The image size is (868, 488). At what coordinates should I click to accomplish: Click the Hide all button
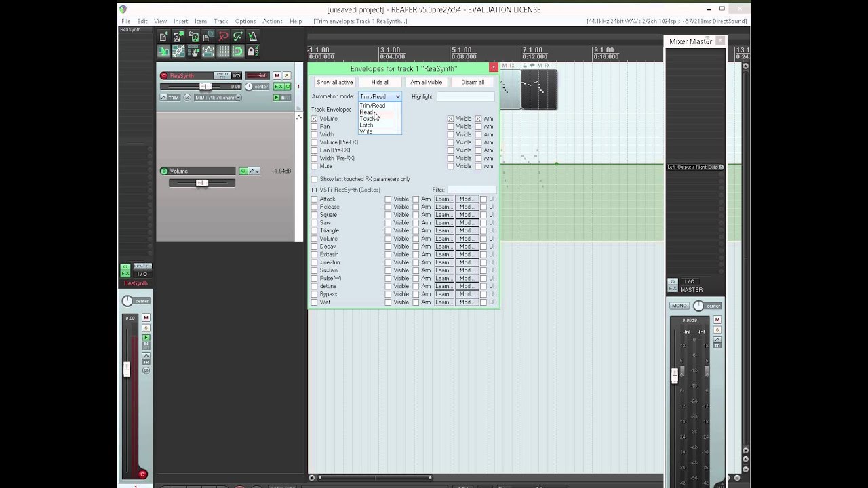pos(380,83)
